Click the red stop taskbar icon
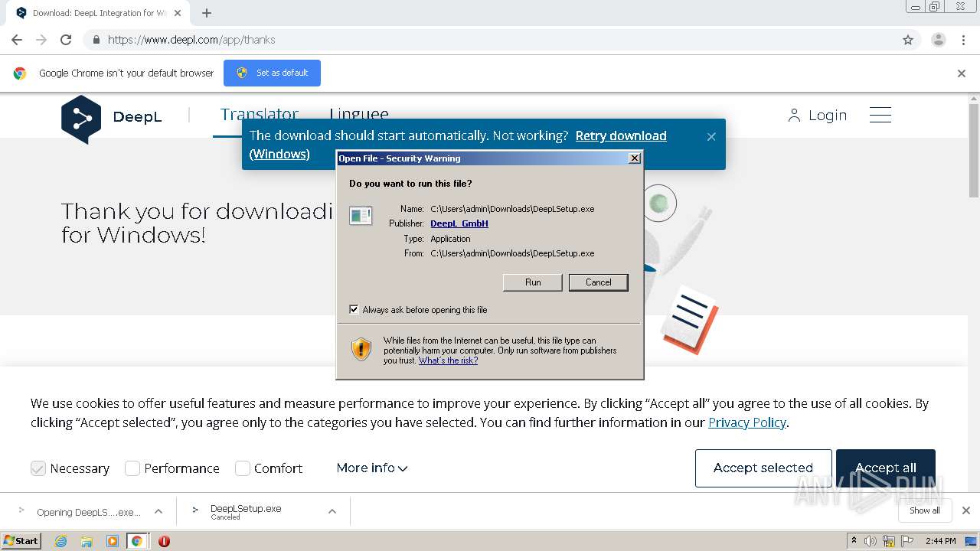This screenshot has height=551, width=980. click(164, 541)
